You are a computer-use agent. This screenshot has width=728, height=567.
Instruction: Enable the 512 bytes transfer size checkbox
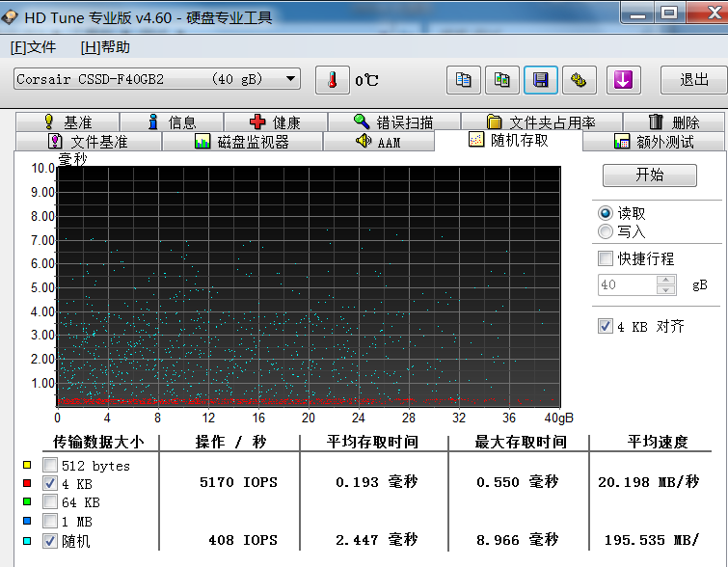pos(50,466)
